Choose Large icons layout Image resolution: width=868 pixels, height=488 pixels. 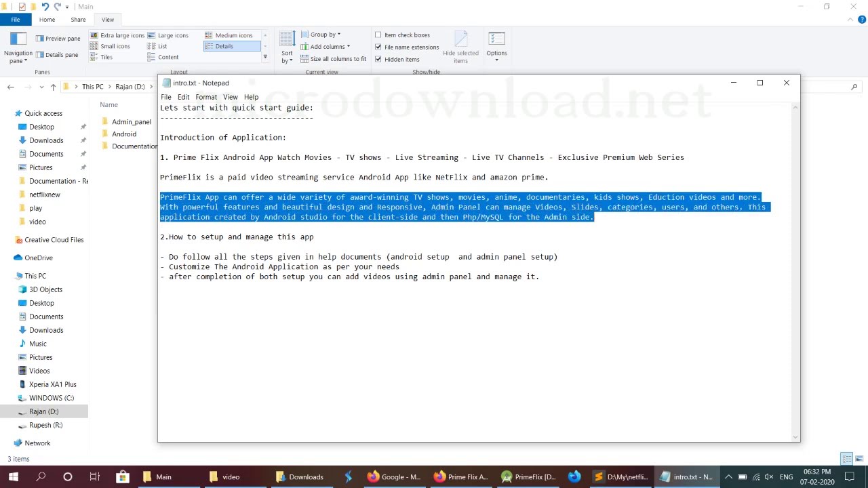coord(167,35)
